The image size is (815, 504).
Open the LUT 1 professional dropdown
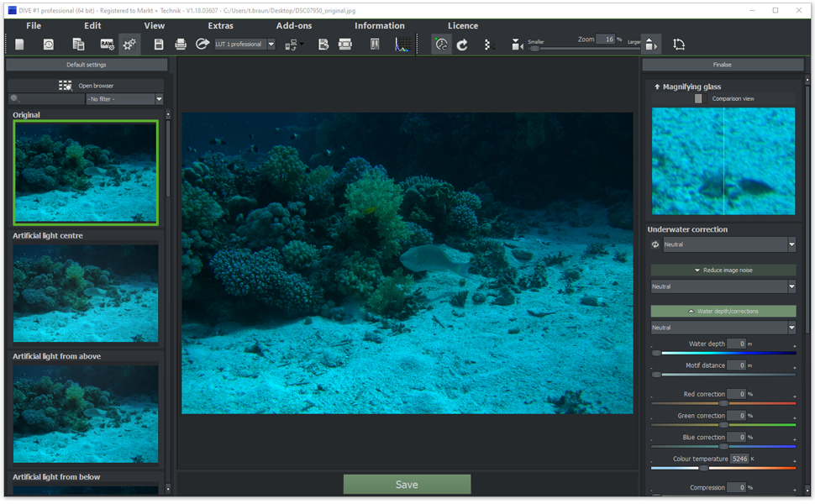tap(244, 45)
